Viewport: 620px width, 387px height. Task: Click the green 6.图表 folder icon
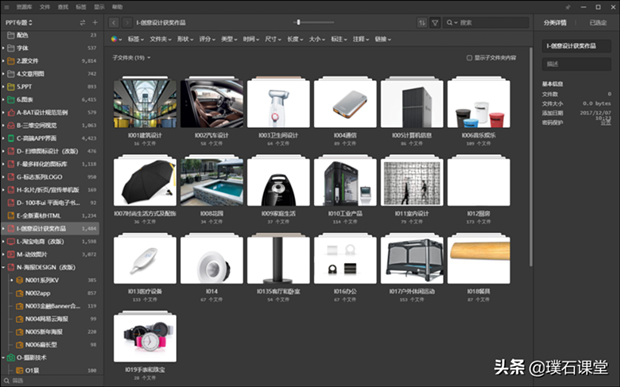[x=11, y=100]
